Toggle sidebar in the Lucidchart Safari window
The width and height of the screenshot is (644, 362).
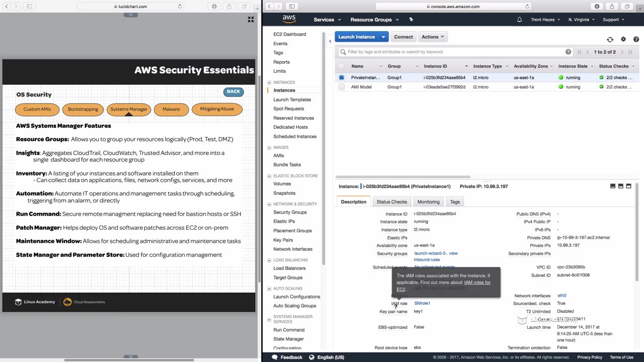(29, 7)
